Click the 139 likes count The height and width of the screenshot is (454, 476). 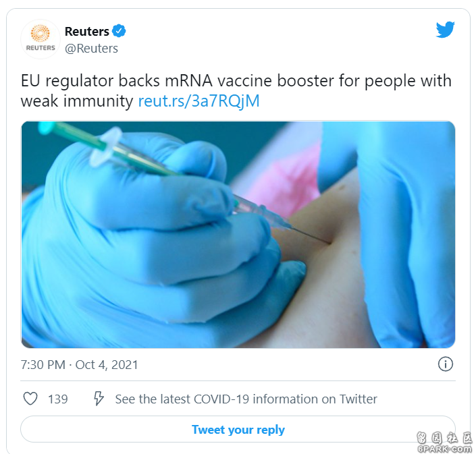[57, 399]
